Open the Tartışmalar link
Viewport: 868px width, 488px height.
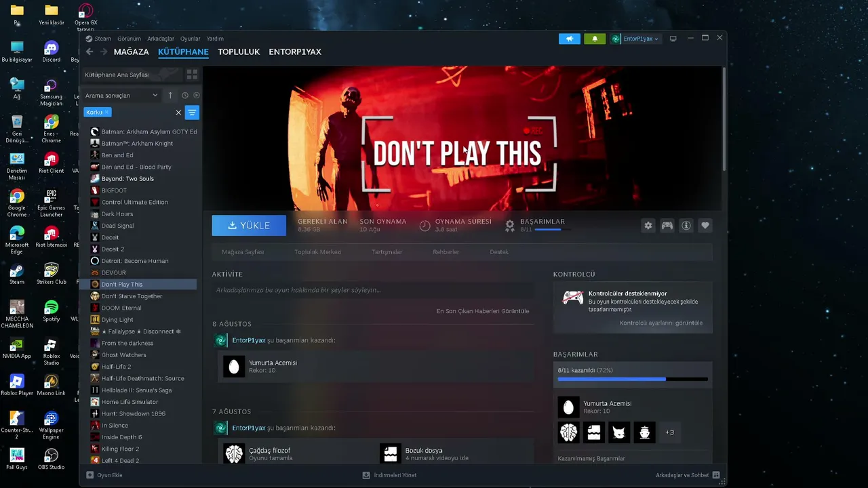387,252
